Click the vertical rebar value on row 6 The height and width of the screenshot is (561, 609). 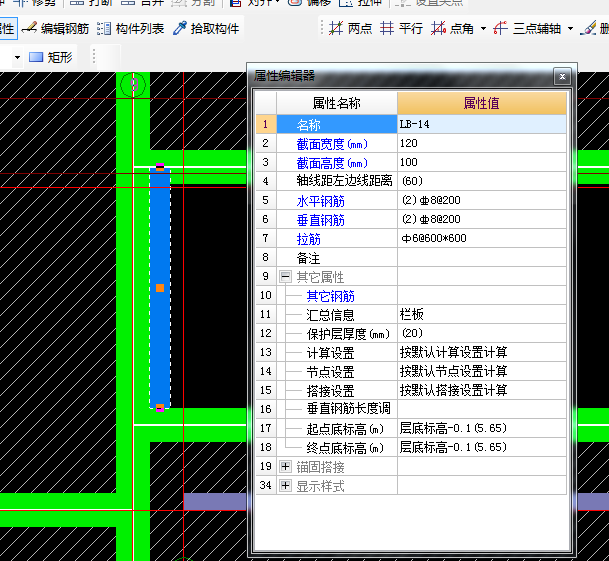(482, 219)
